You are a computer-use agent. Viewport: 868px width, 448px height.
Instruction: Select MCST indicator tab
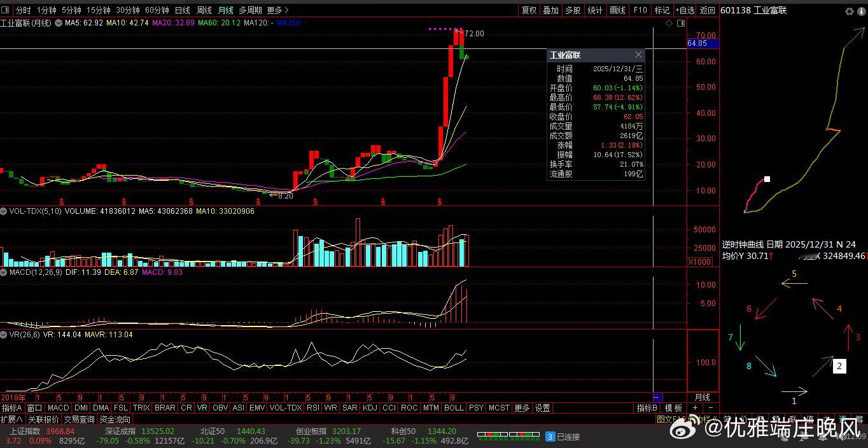click(500, 408)
